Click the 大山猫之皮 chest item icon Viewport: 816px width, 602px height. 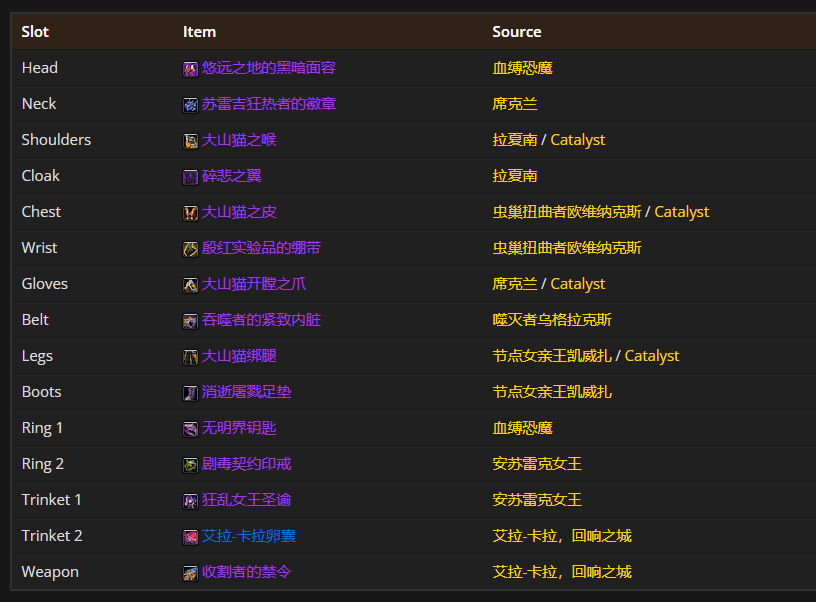click(190, 212)
